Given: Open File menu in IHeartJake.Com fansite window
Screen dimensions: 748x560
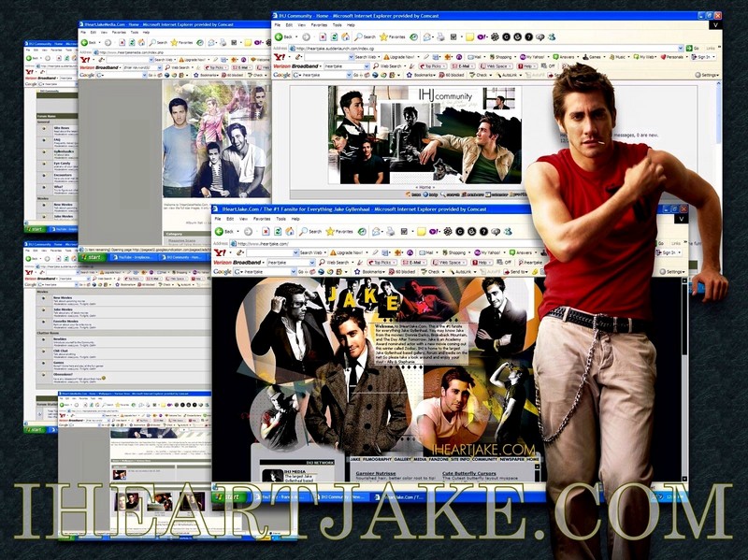Looking at the screenshot, I should [218, 219].
